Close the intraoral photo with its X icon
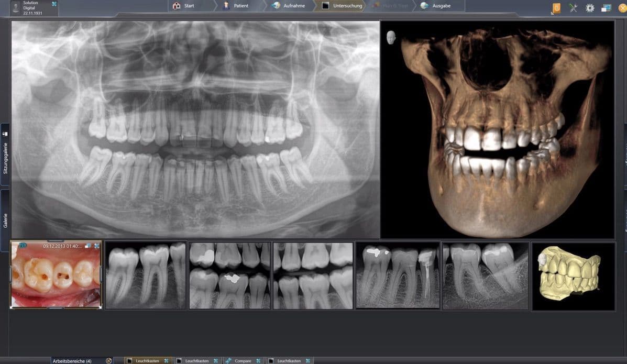The height and width of the screenshot is (364, 627). 97,246
